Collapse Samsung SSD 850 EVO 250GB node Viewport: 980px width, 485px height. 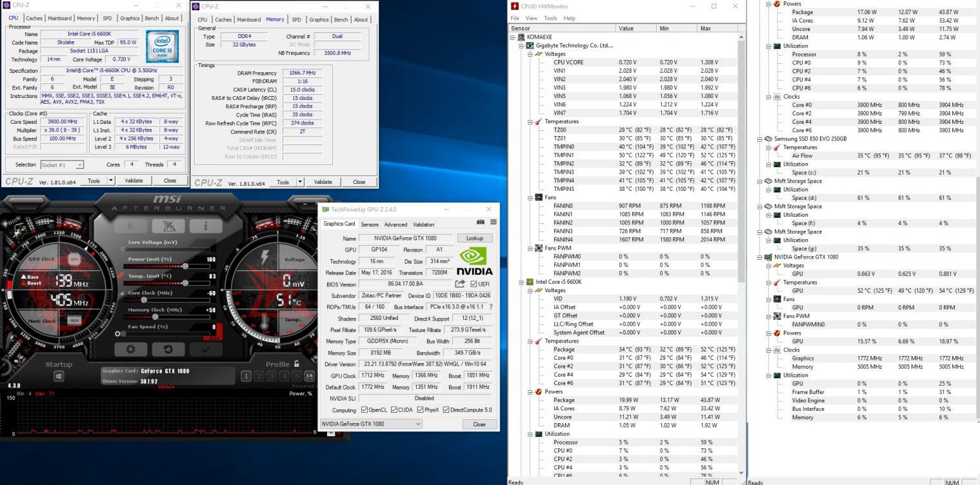coord(760,139)
